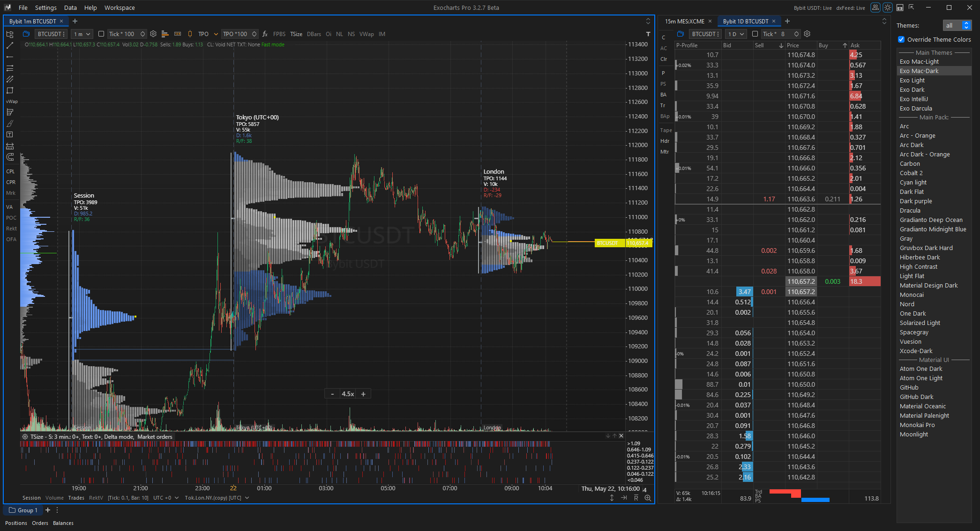This screenshot has height=531, width=980.
Task: Click the Trades button below chart
Action: (76, 498)
